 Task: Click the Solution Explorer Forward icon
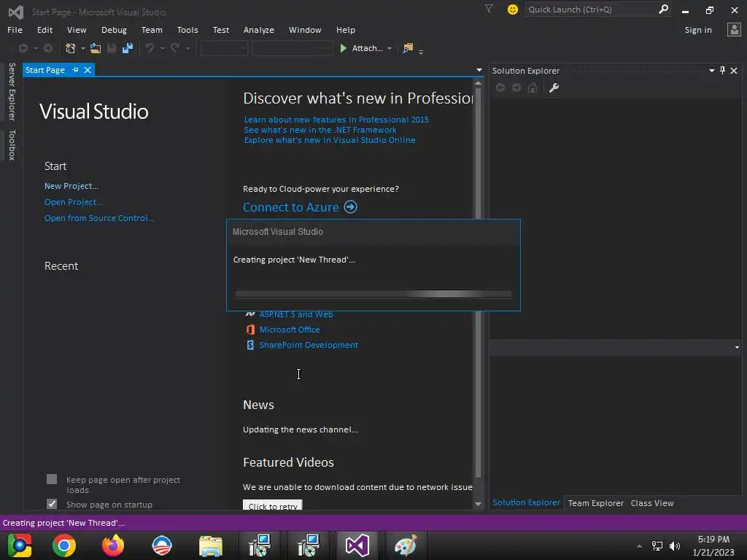pos(516,87)
